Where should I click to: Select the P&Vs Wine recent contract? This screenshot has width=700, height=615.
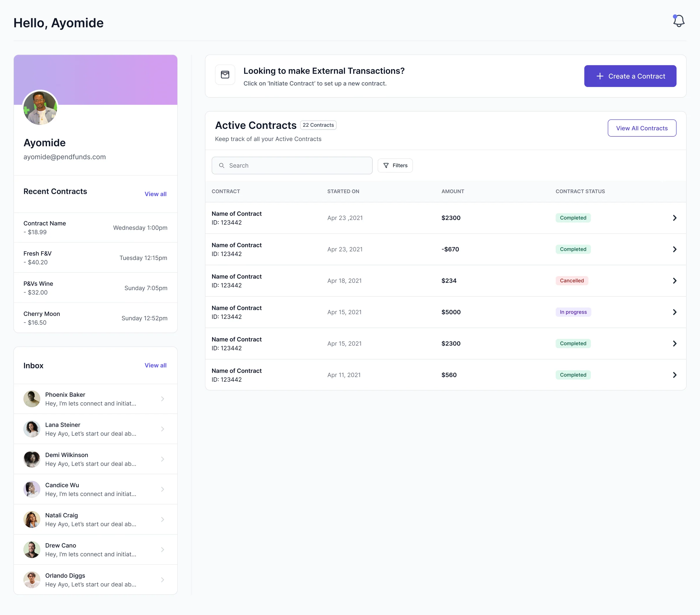point(96,288)
